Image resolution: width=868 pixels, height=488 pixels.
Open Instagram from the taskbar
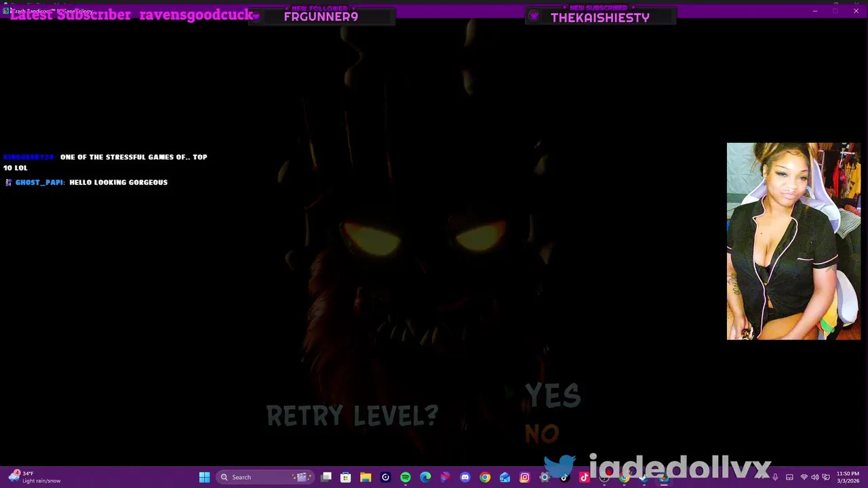524,477
